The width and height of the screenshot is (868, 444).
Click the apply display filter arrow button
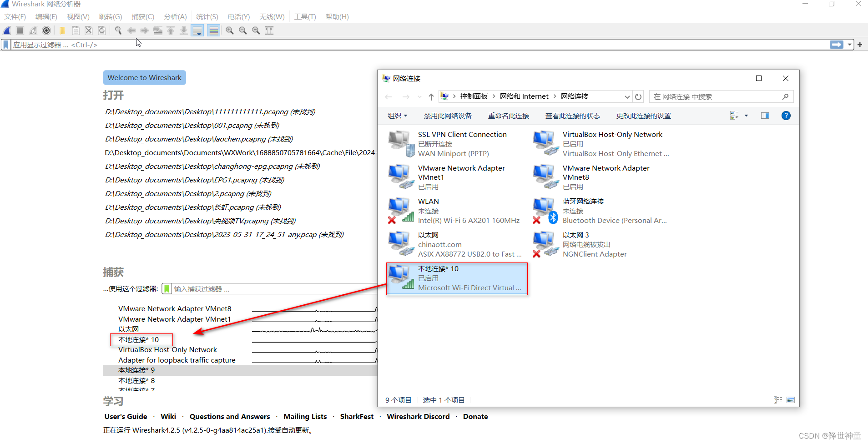tap(836, 45)
